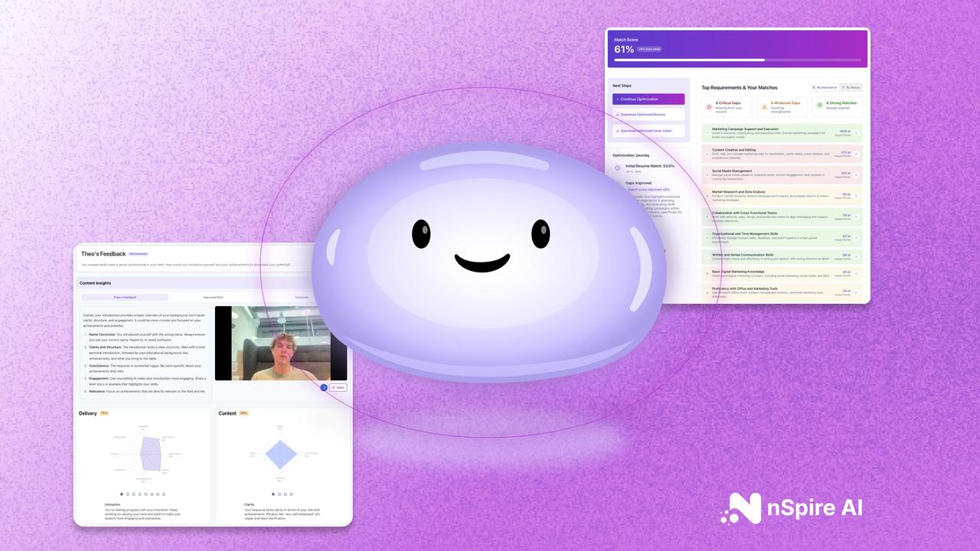The height and width of the screenshot is (551, 980).
Task: Expand Social Media Management row chevron
Action: pos(856,174)
